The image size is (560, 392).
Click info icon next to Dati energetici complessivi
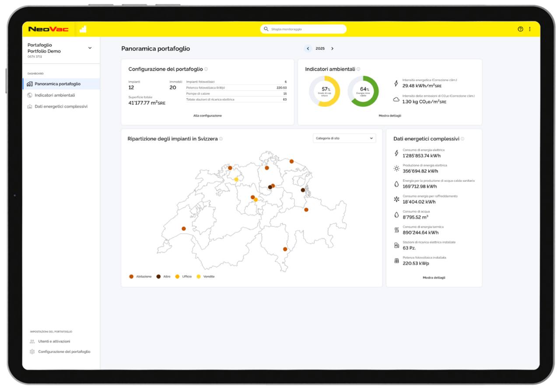(462, 139)
